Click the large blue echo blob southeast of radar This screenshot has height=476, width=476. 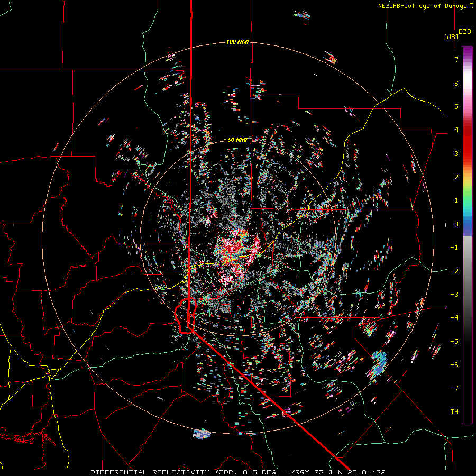pyautogui.click(x=377, y=366)
